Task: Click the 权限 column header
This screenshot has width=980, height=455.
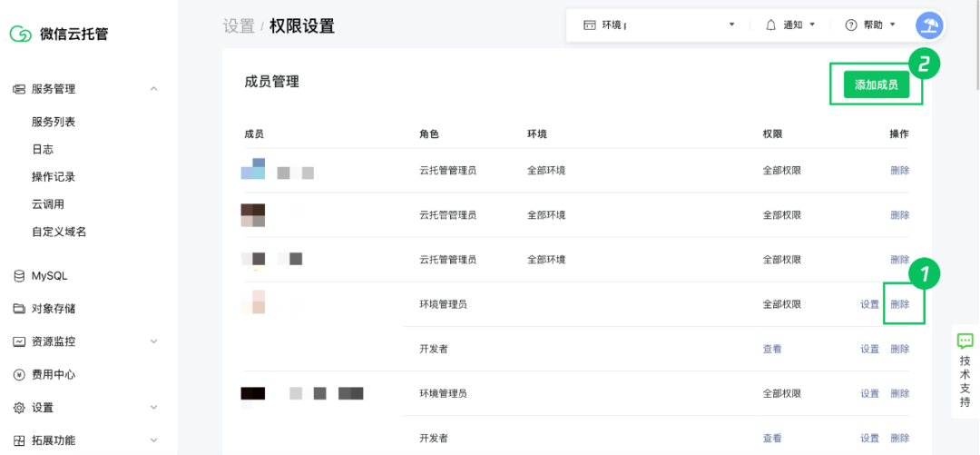Action: (772, 134)
